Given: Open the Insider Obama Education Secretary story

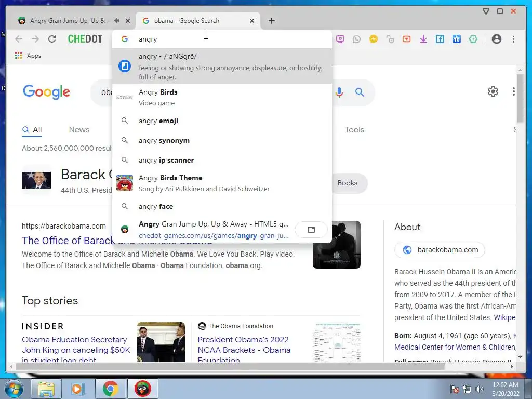Looking at the screenshot, I should click(x=76, y=350).
